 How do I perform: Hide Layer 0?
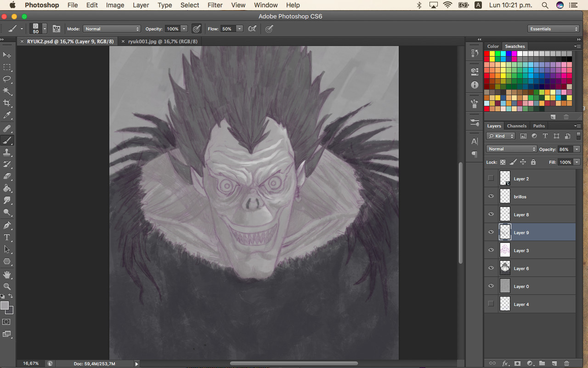[491, 286]
